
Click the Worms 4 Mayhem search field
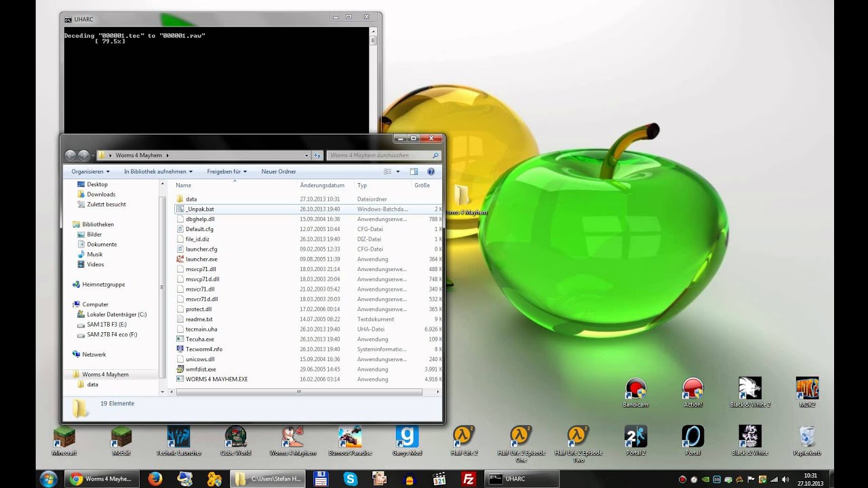[x=384, y=155]
